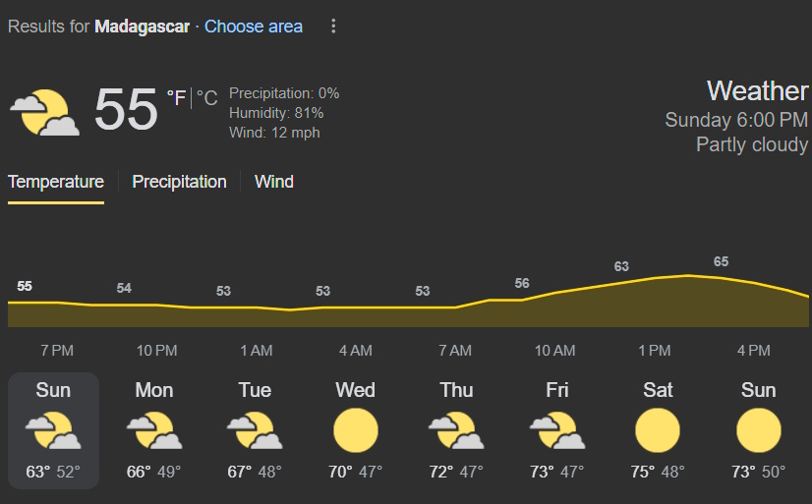Select Tuesday's partly cloudy forecast icon

(x=255, y=430)
